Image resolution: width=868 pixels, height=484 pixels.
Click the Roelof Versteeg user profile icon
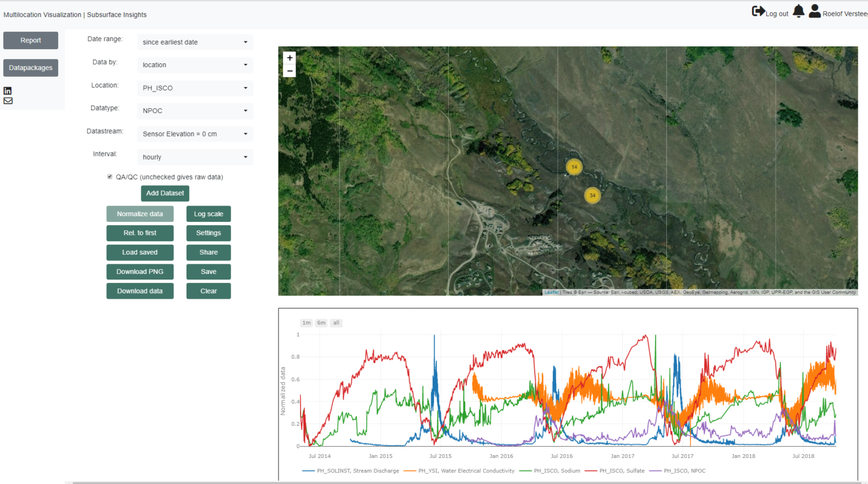click(814, 11)
